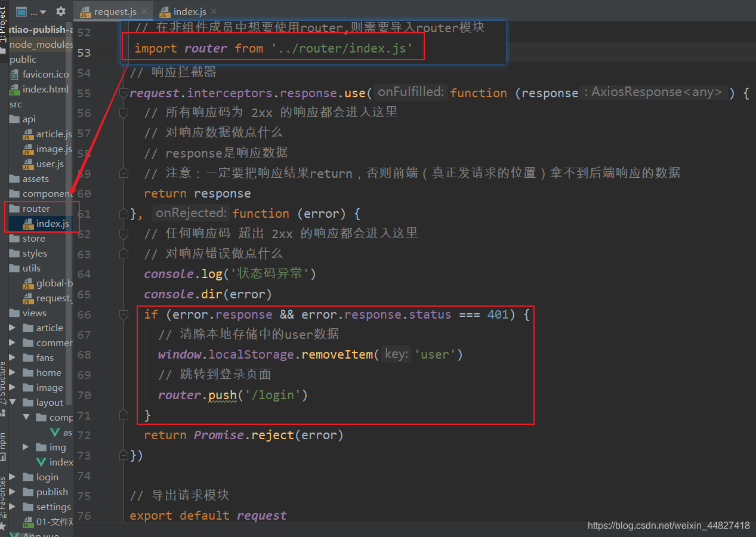The height and width of the screenshot is (537, 756).
Task: Open the project panel settings gear
Action: pos(60,11)
